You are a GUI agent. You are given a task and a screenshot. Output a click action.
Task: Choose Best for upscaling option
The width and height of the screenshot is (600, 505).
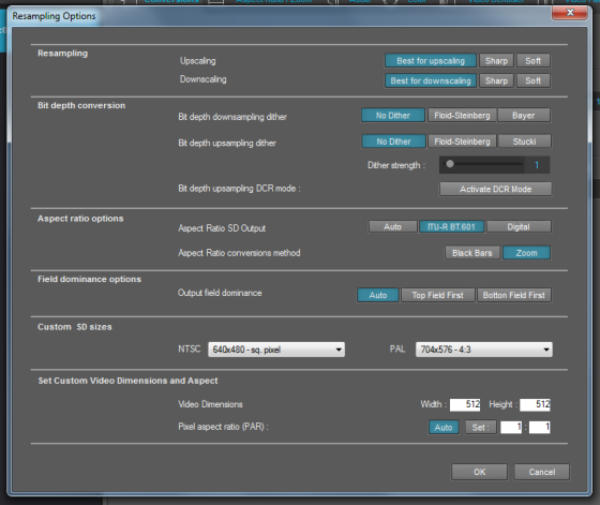430,61
